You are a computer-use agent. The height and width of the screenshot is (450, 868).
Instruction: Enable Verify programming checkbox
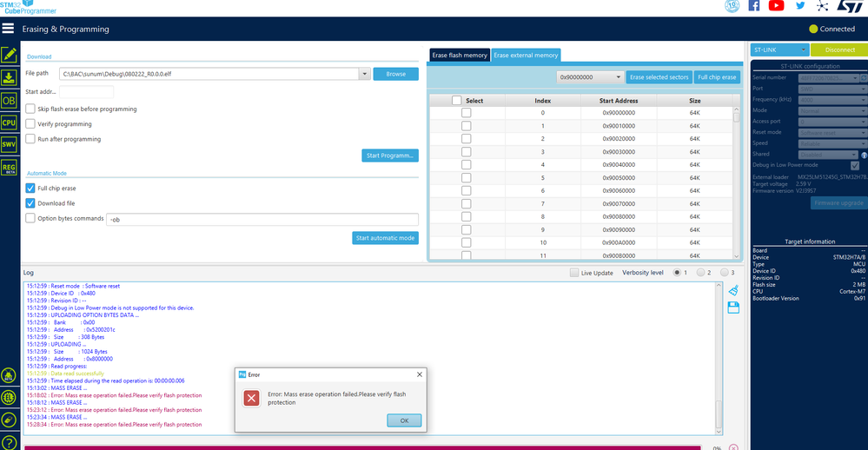[30, 123]
